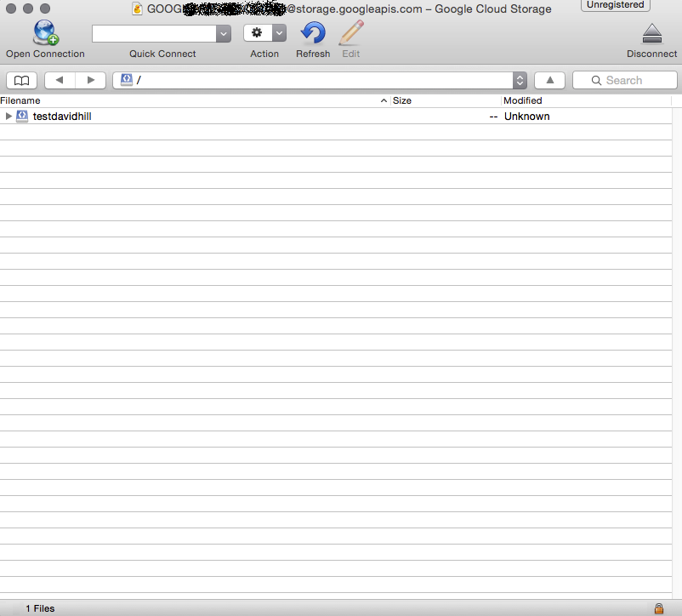Click the Edit pencil icon
This screenshot has height=616, width=682.
tap(351, 32)
